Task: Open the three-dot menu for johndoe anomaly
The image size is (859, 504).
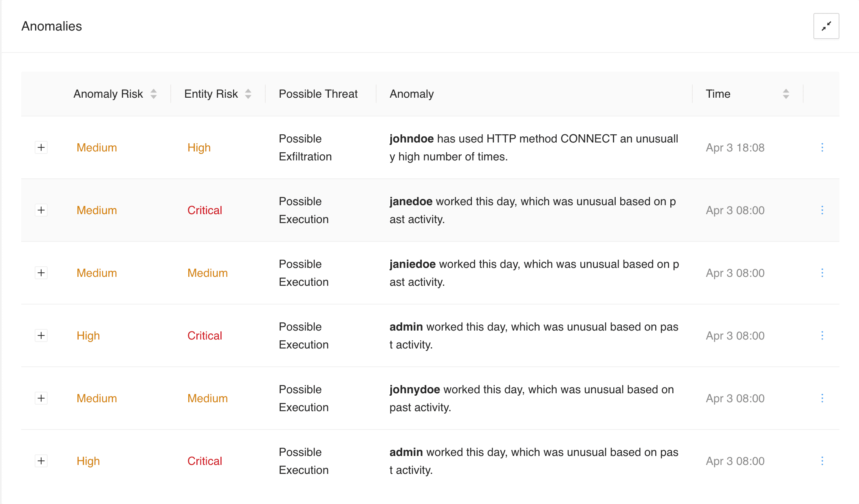Action: pos(822,147)
